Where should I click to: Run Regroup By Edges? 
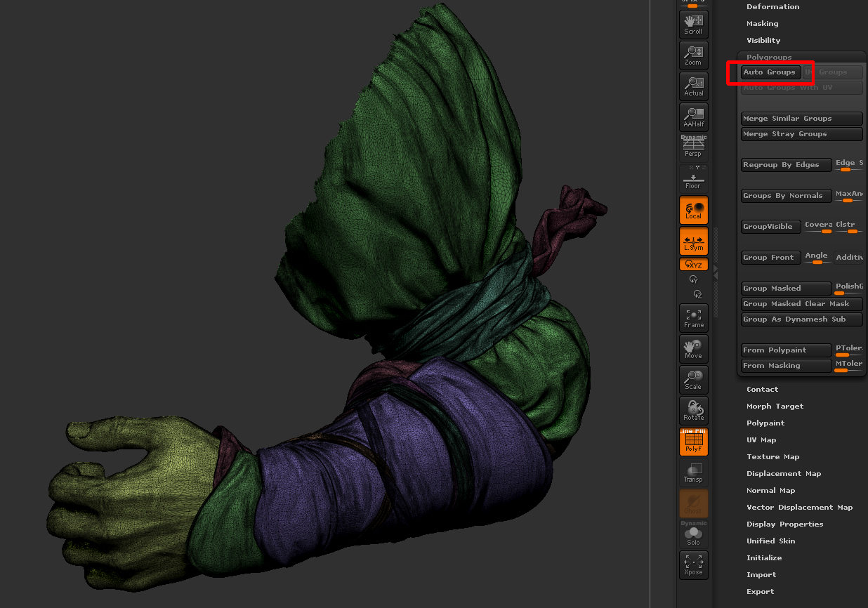[x=787, y=165]
